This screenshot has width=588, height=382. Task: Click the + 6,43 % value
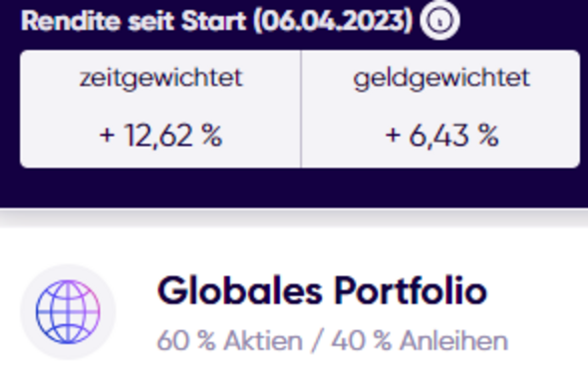[441, 136]
